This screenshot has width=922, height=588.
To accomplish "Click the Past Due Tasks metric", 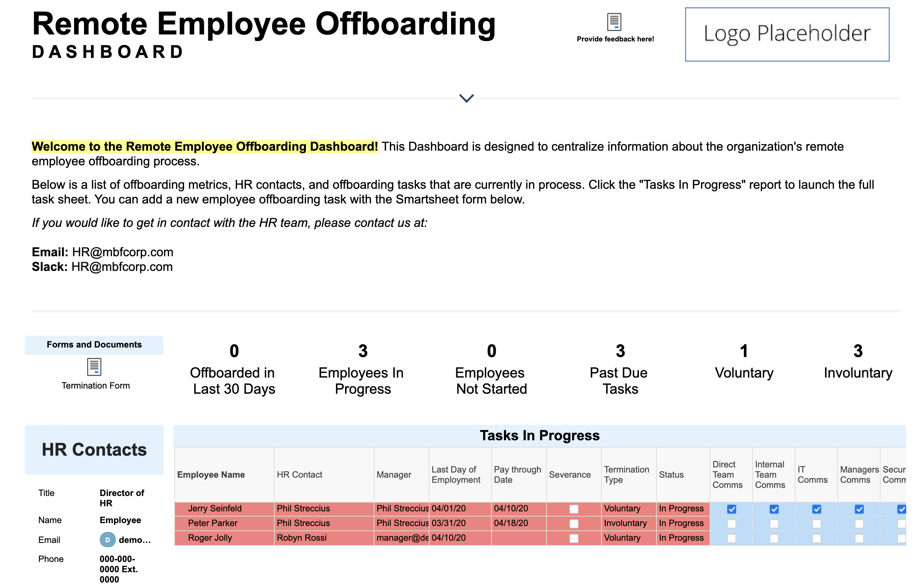I will click(620, 370).
